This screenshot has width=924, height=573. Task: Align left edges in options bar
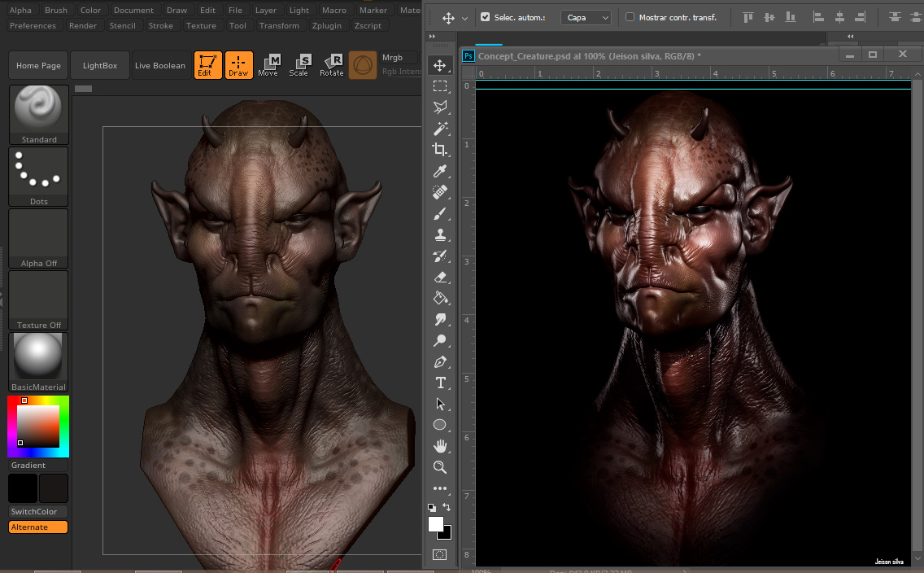818,17
